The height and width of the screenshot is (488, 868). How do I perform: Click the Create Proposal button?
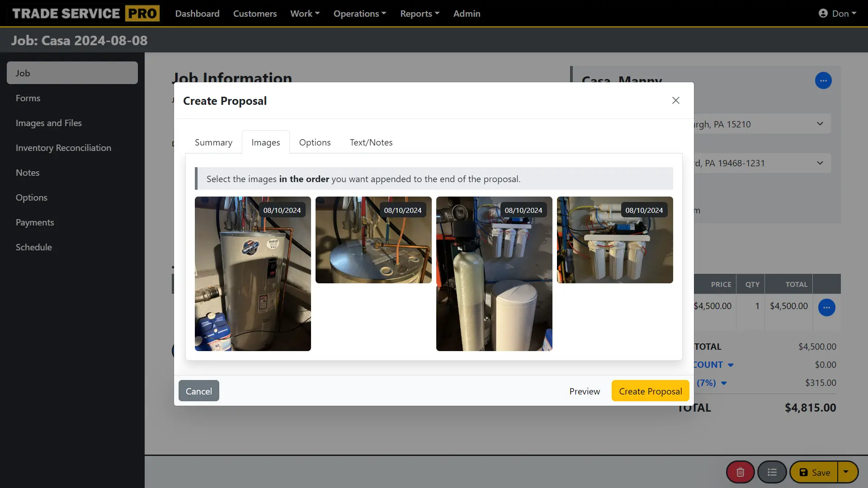click(650, 390)
